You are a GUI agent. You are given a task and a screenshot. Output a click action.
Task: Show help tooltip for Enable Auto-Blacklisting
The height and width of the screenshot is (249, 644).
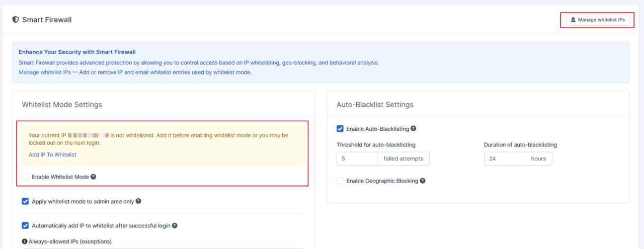pyautogui.click(x=414, y=129)
